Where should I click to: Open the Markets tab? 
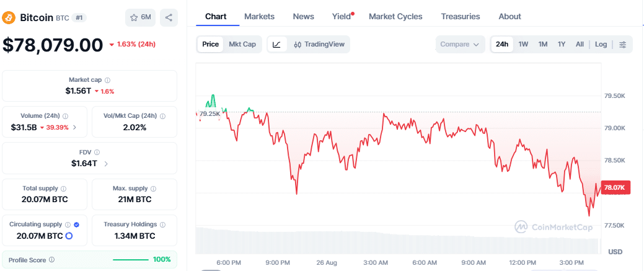(x=259, y=17)
